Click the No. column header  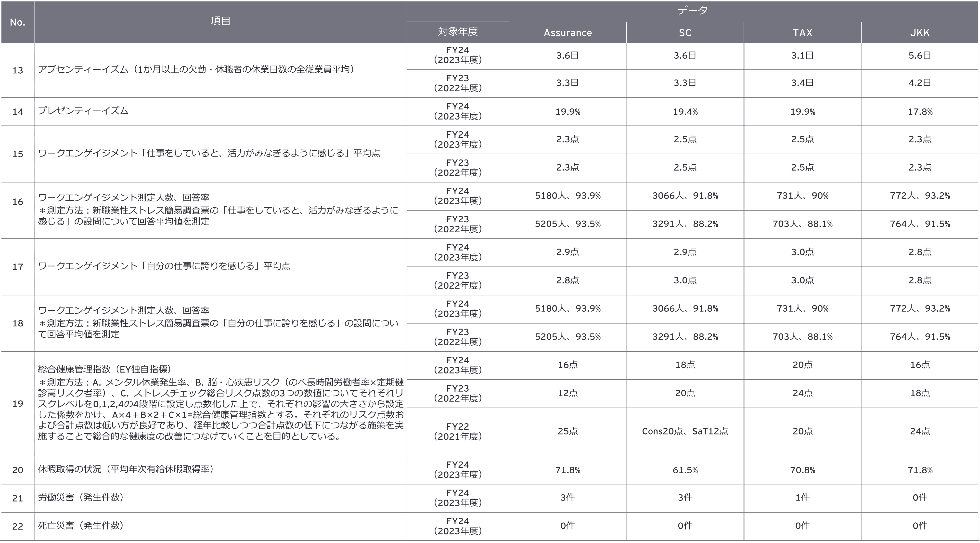(x=17, y=22)
